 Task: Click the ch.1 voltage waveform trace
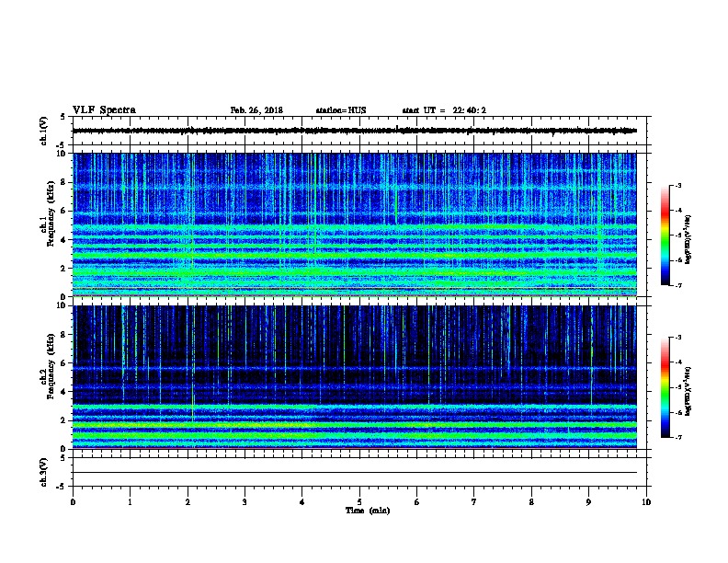[355, 131]
